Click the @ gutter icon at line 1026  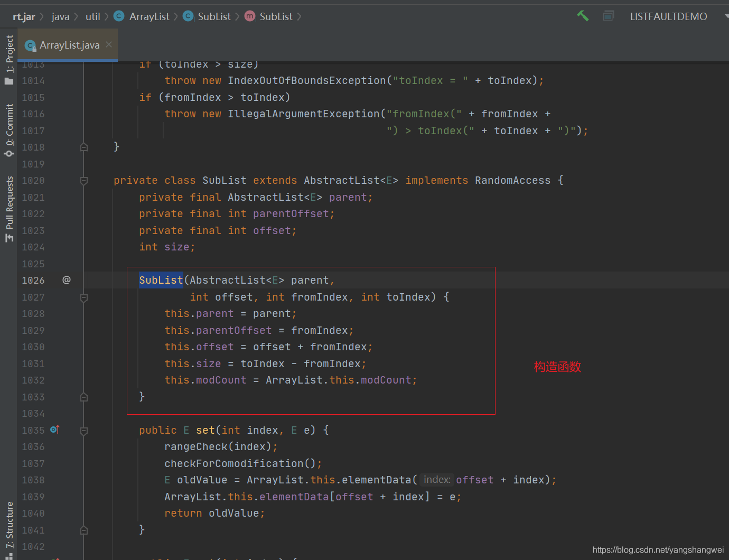click(67, 280)
